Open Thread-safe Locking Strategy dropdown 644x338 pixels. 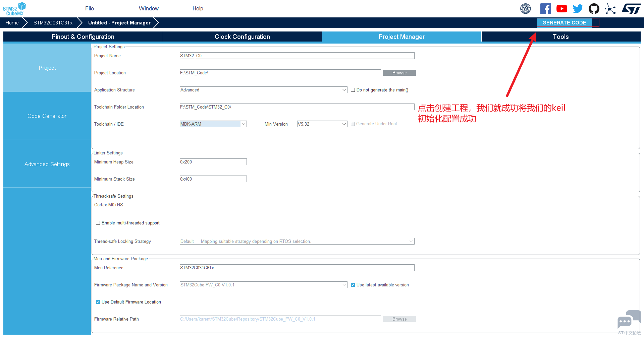tap(297, 241)
